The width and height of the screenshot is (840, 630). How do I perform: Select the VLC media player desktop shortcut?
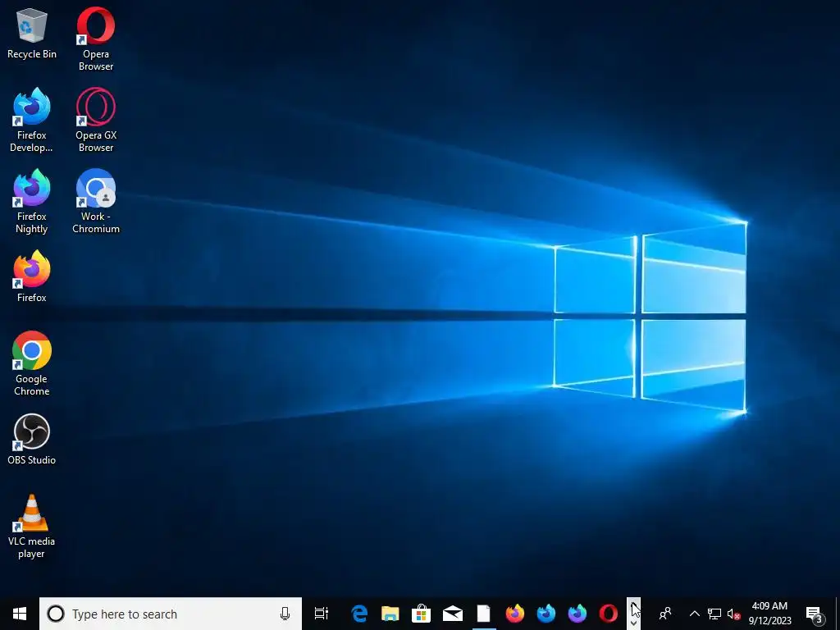point(32,526)
